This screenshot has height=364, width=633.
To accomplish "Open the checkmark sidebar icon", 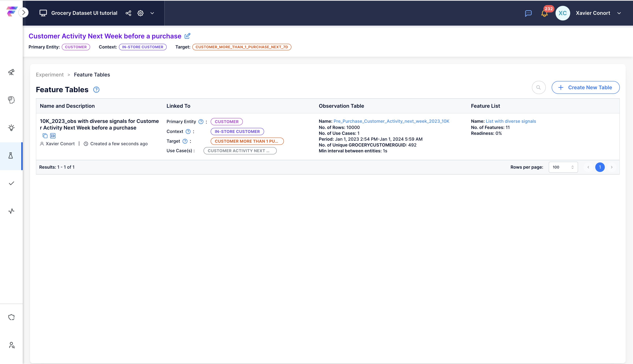I will tap(11, 183).
